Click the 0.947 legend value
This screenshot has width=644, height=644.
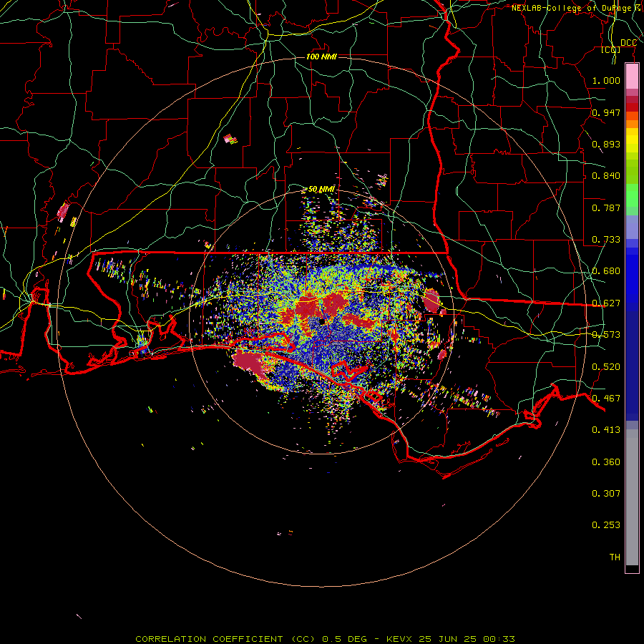(606, 112)
